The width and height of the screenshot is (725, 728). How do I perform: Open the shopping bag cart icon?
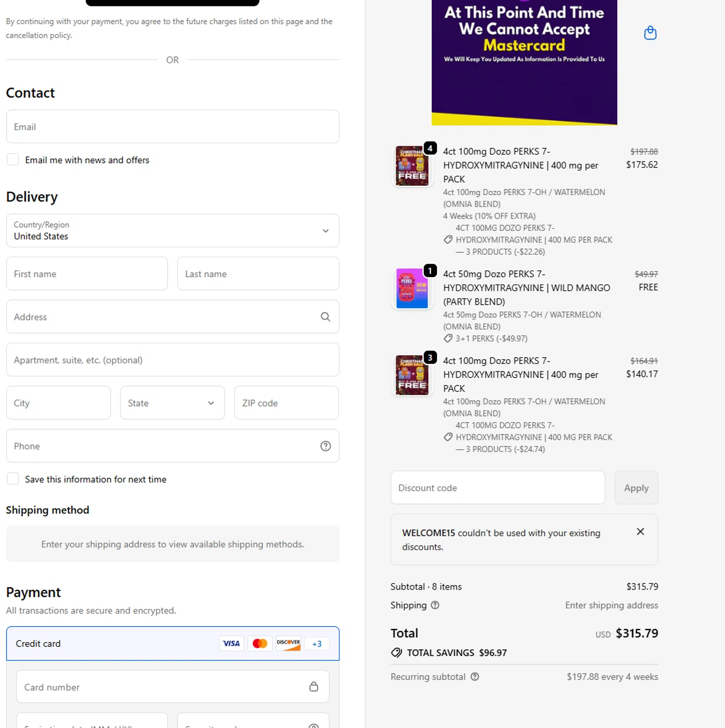pyautogui.click(x=650, y=33)
